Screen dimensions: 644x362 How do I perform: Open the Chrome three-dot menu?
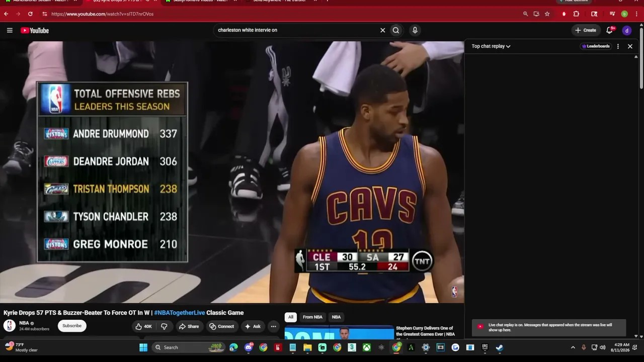point(636,14)
